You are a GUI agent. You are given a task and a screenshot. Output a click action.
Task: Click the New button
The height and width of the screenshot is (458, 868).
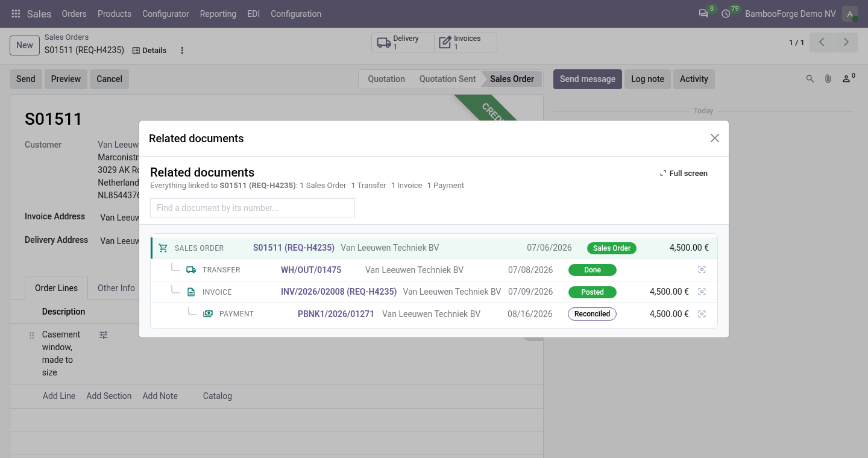pyautogui.click(x=25, y=45)
